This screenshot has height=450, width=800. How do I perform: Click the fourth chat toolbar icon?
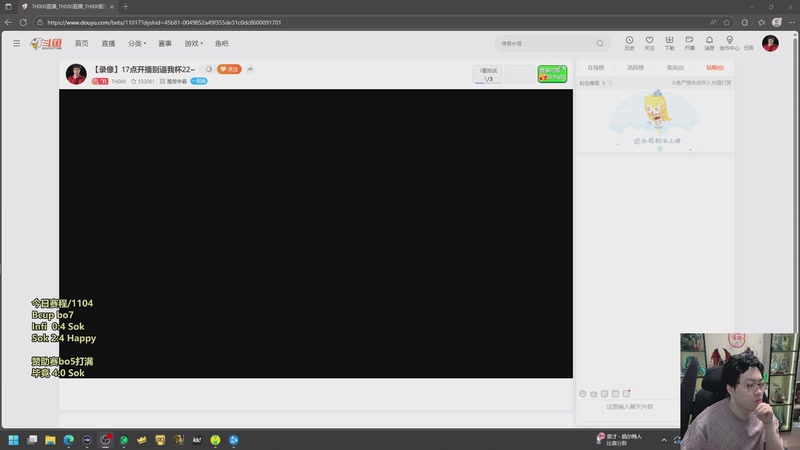click(615, 393)
